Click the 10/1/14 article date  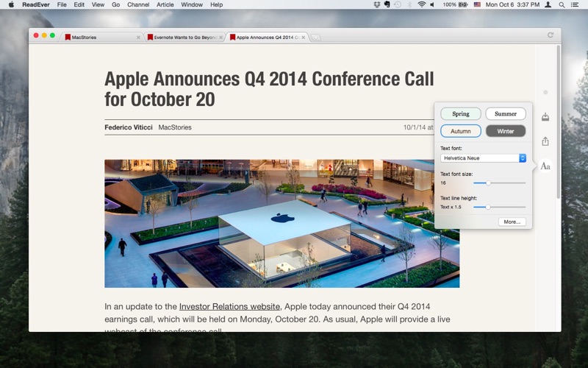coord(418,127)
